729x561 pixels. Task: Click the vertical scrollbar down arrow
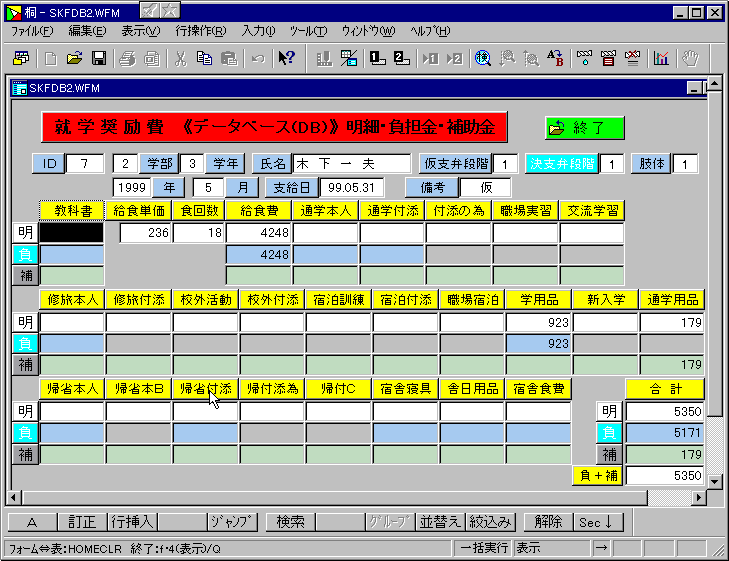pos(714,481)
